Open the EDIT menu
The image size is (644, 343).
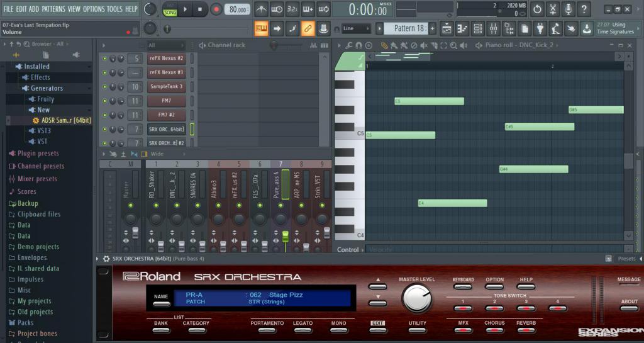tap(21, 9)
